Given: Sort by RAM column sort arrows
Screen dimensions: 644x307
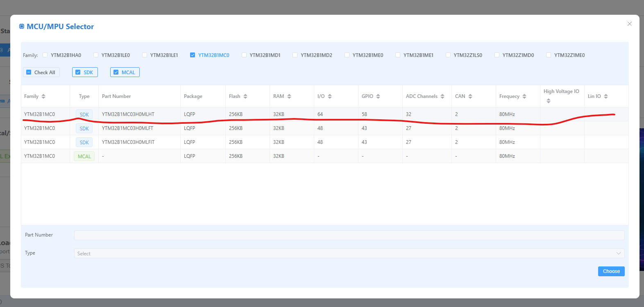Looking at the screenshot, I should coord(289,96).
